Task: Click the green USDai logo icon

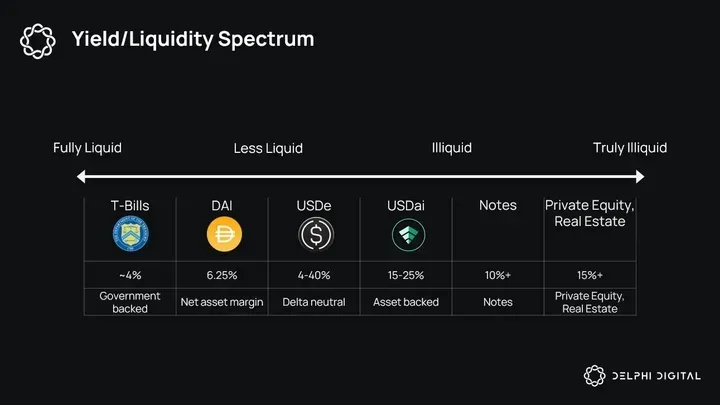Action: tap(408, 235)
